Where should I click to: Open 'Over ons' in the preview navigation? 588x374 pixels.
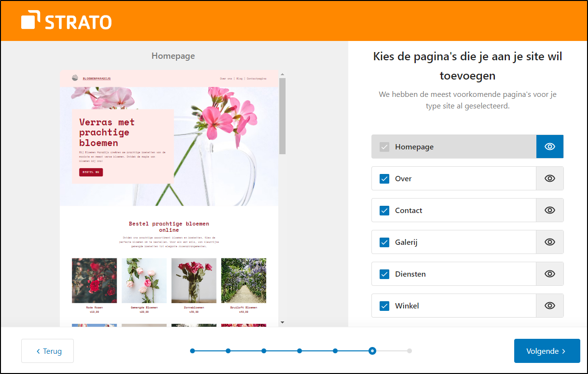[226, 78]
